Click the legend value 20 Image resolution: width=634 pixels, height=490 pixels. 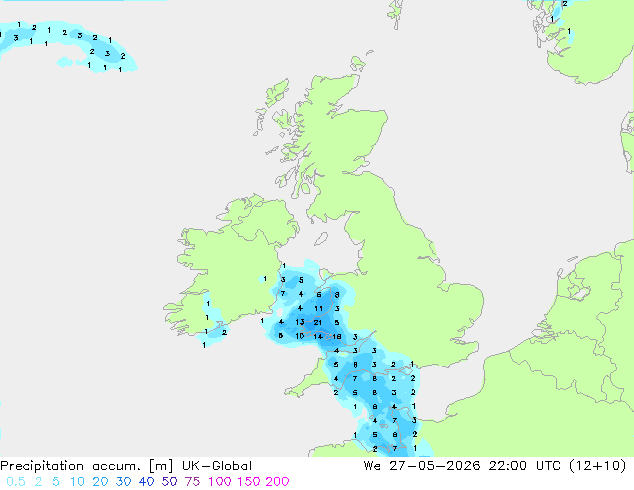[x=100, y=482]
